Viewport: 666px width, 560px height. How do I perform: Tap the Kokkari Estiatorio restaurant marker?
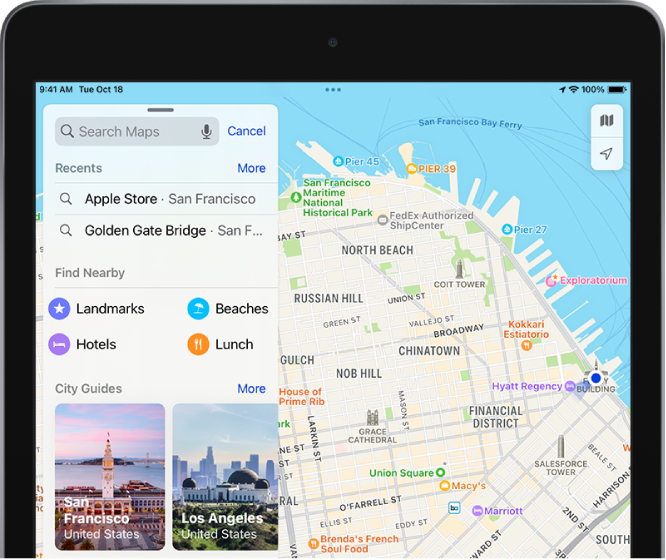(x=526, y=345)
